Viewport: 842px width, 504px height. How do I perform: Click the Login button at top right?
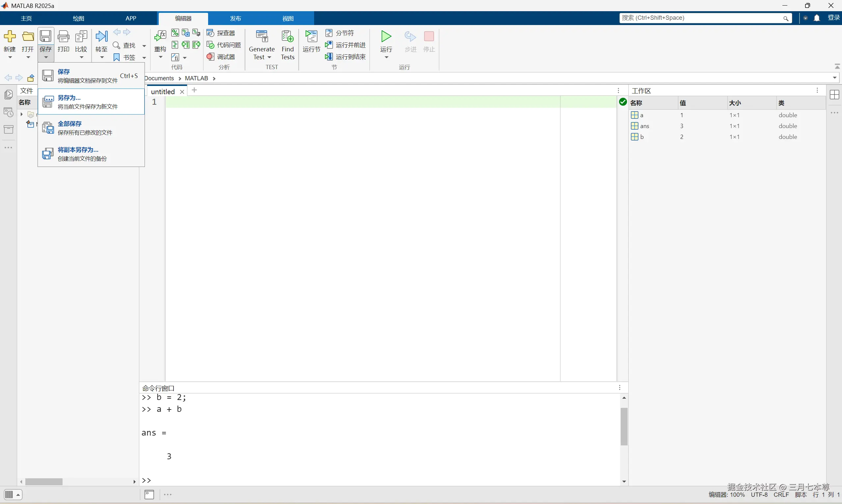click(x=833, y=18)
